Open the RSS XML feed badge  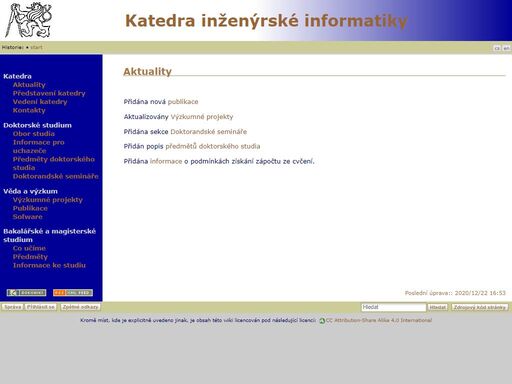73,293
